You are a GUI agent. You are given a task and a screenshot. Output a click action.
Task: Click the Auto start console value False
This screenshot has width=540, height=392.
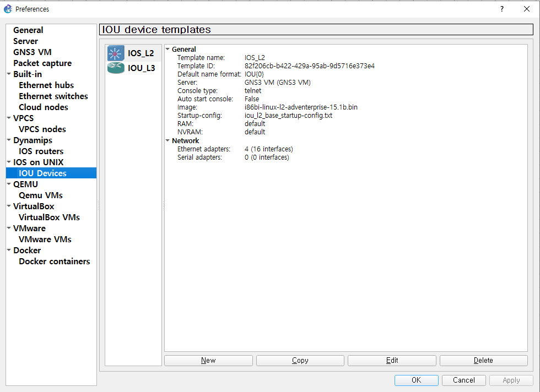coord(252,99)
